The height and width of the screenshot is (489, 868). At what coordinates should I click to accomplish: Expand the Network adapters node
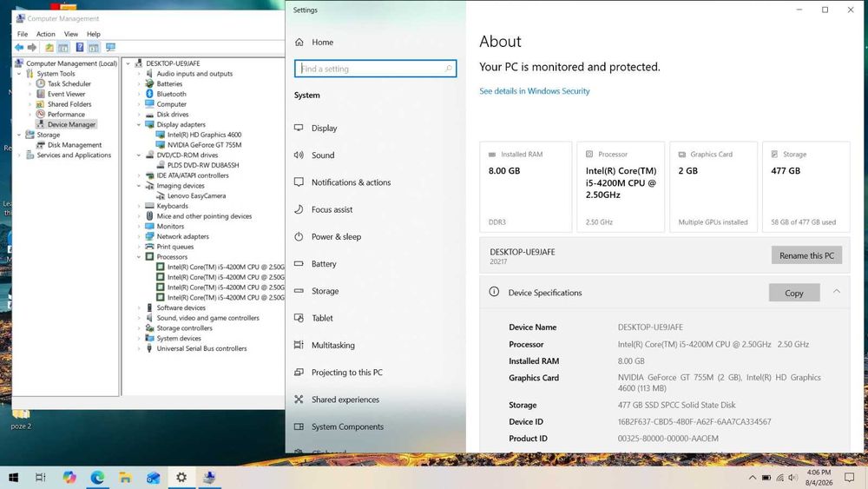point(139,236)
